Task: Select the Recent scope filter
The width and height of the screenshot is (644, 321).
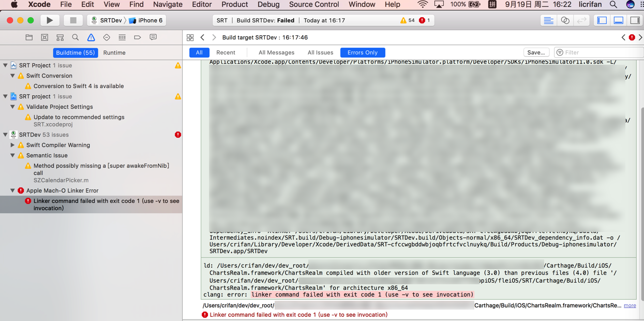Action: (226, 52)
